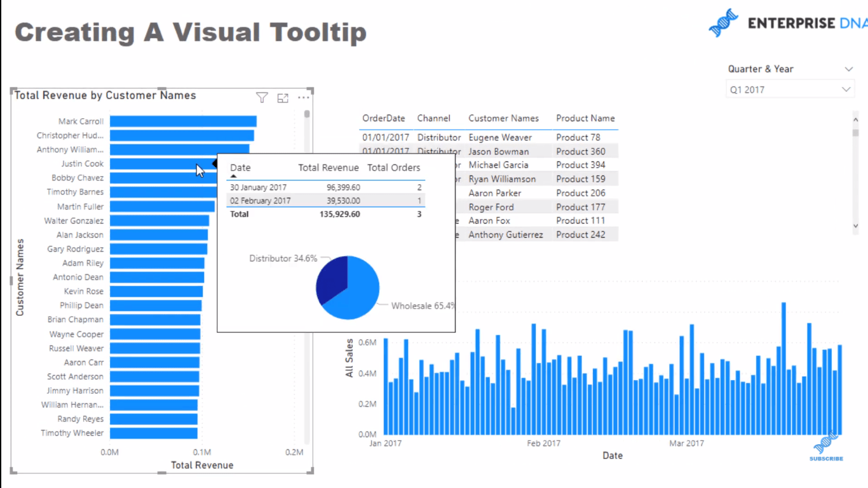
Task: Open the Q1 2017 dropdown
Action: pyautogui.click(x=790, y=90)
